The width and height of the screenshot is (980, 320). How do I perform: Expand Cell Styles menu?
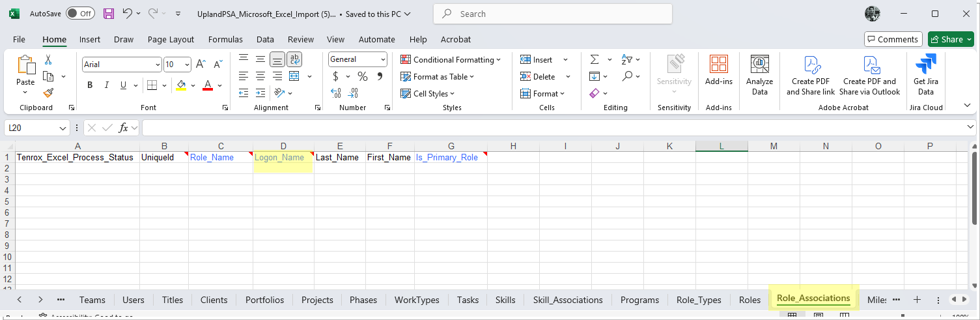428,93
